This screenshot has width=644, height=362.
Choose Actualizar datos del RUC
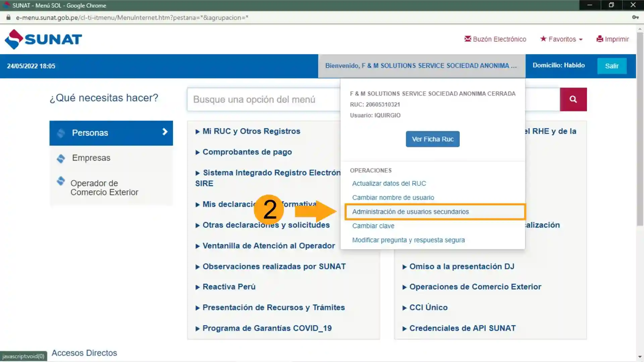389,184
